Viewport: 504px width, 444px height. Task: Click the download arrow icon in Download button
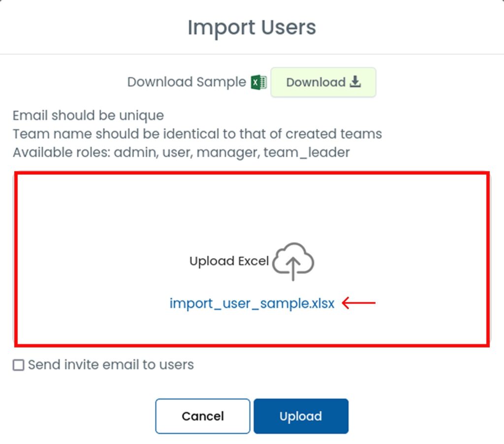(x=355, y=82)
